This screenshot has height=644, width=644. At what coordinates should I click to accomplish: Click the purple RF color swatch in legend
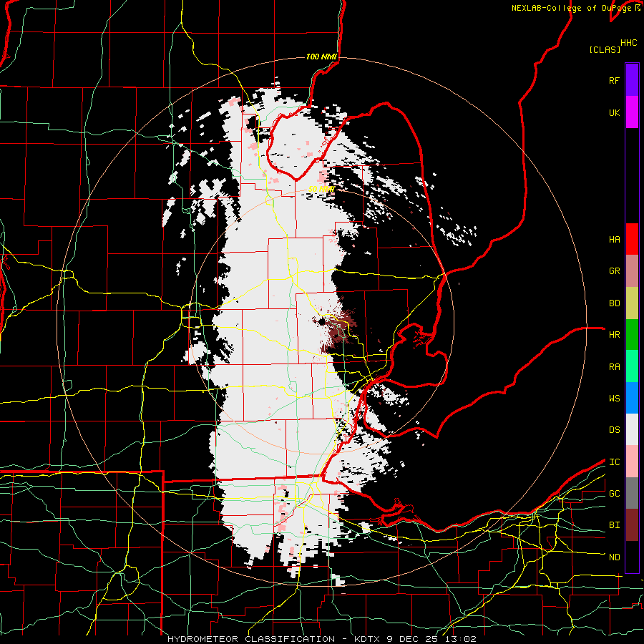point(632,79)
